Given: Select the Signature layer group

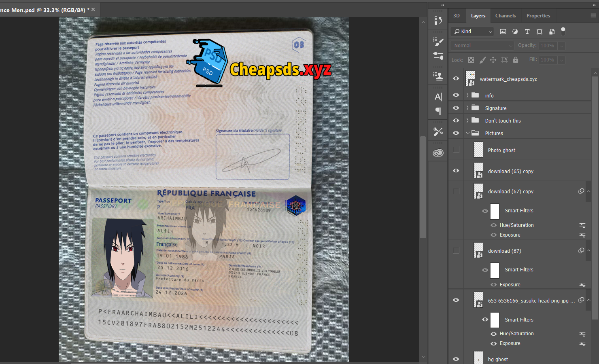Looking at the screenshot, I should click(x=496, y=108).
